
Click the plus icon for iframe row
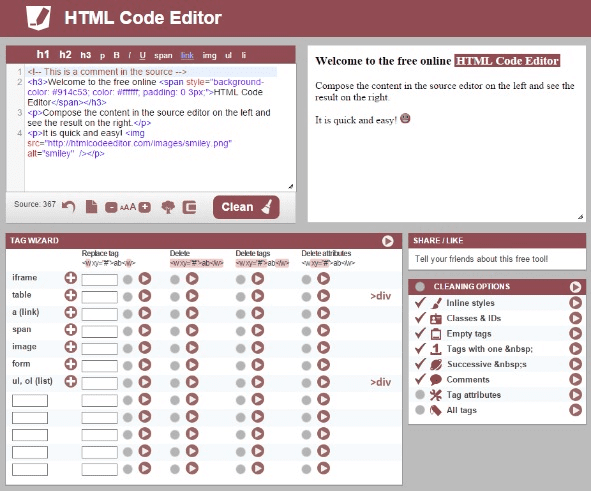(x=70, y=278)
